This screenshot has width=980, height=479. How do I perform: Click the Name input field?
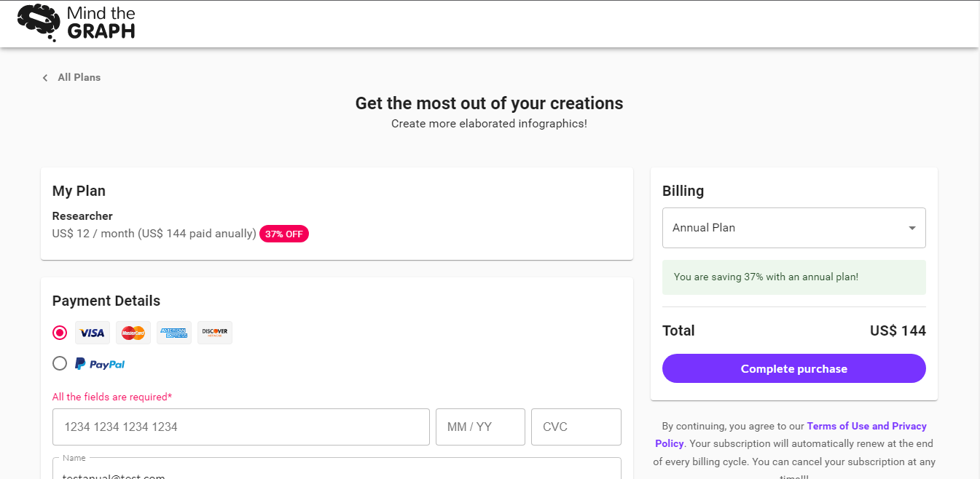click(x=337, y=470)
